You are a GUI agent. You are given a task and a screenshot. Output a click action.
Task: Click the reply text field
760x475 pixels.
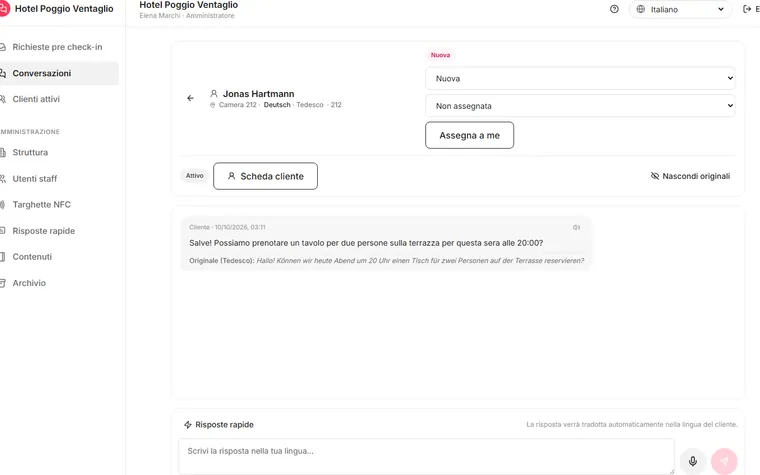tap(426, 456)
